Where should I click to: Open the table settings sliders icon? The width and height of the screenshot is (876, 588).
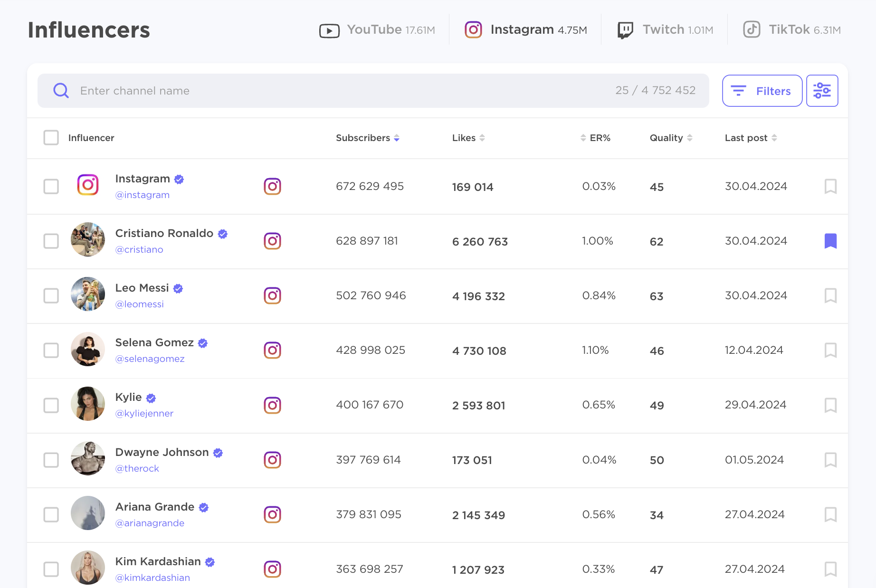click(x=822, y=91)
